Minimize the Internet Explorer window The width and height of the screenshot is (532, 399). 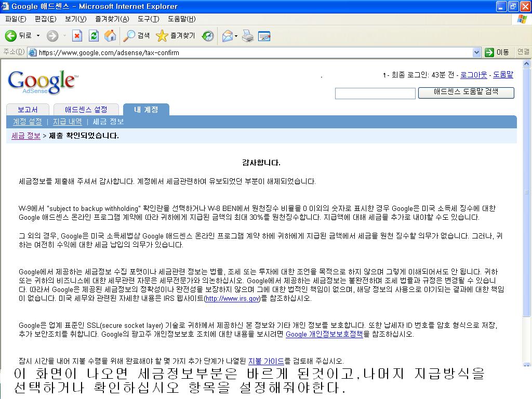(x=501, y=6)
